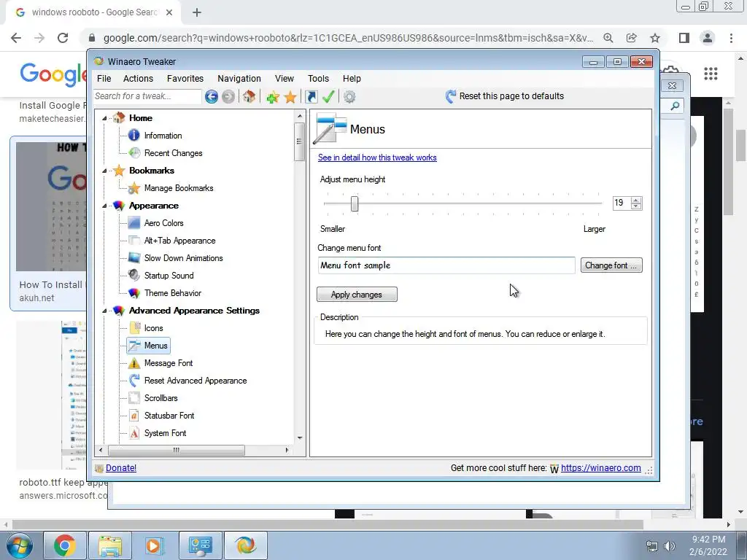The image size is (747, 560).
Task: Click the Chrome share page icon
Action: click(x=632, y=38)
